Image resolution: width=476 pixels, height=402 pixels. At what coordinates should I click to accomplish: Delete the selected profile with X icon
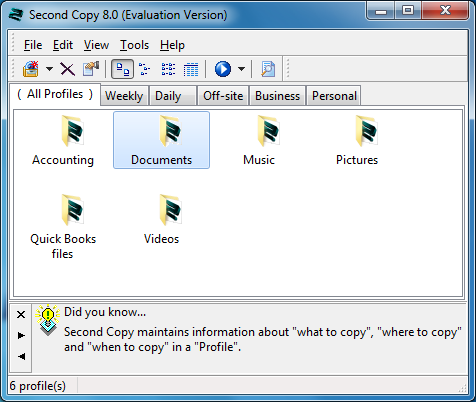(67, 69)
